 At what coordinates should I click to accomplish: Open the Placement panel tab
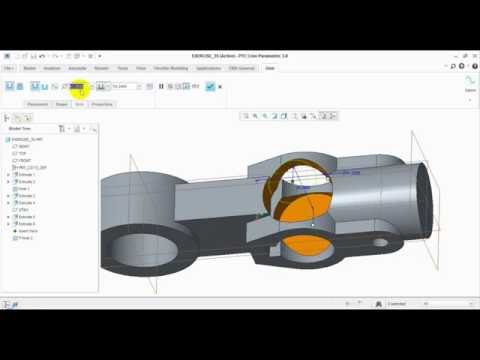tap(38, 104)
